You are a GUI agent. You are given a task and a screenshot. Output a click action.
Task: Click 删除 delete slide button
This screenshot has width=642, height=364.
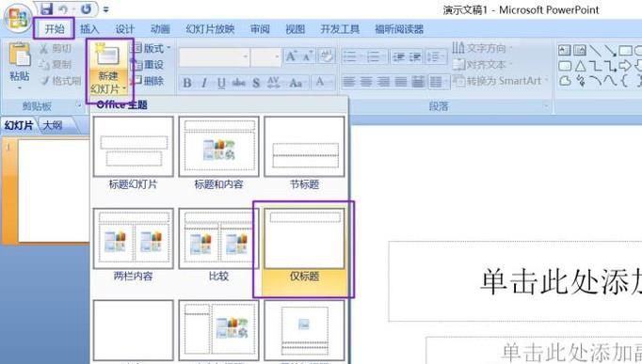pos(148,81)
